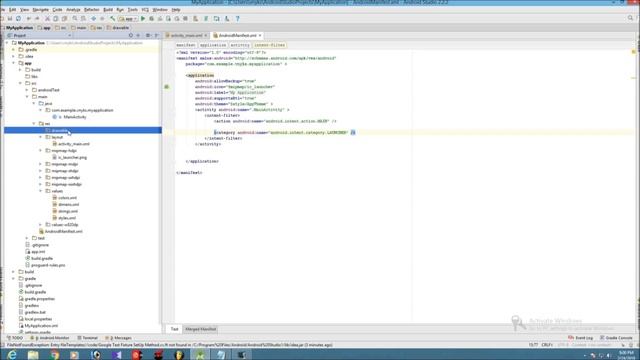This screenshot has width=640, height=360.
Task: Click the Find magnifier toolbar icon
Action: 75,19
